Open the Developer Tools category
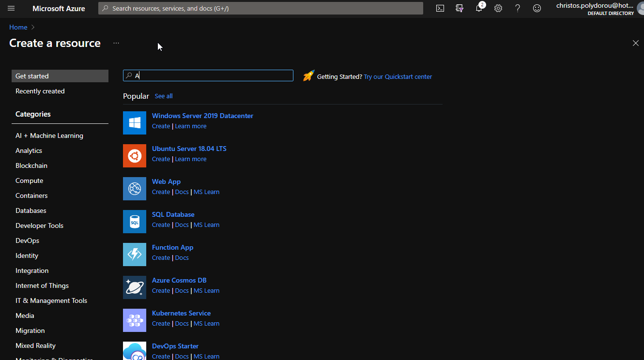Screen dimensions: 644x360 [x=39, y=225]
